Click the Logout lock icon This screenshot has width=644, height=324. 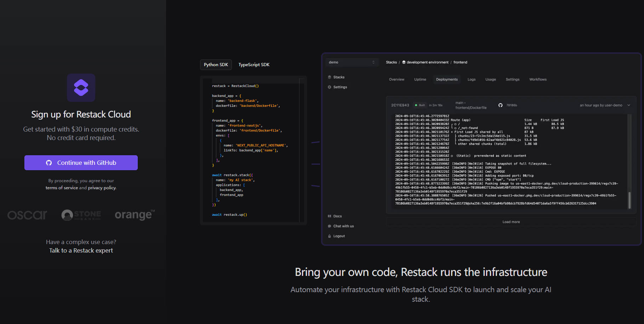[x=330, y=236]
